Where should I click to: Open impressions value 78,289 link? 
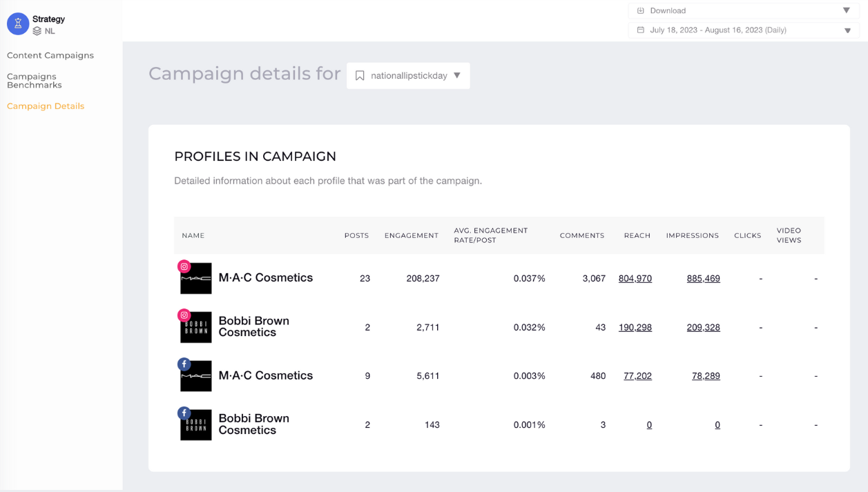click(706, 376)
